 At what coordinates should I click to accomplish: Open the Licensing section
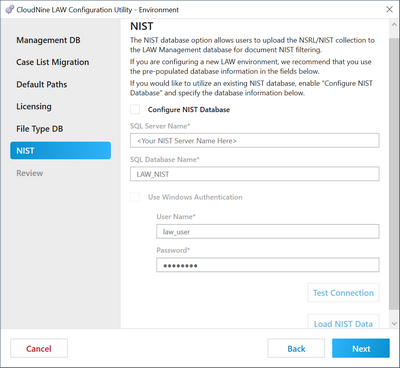(x=34, y=107)
